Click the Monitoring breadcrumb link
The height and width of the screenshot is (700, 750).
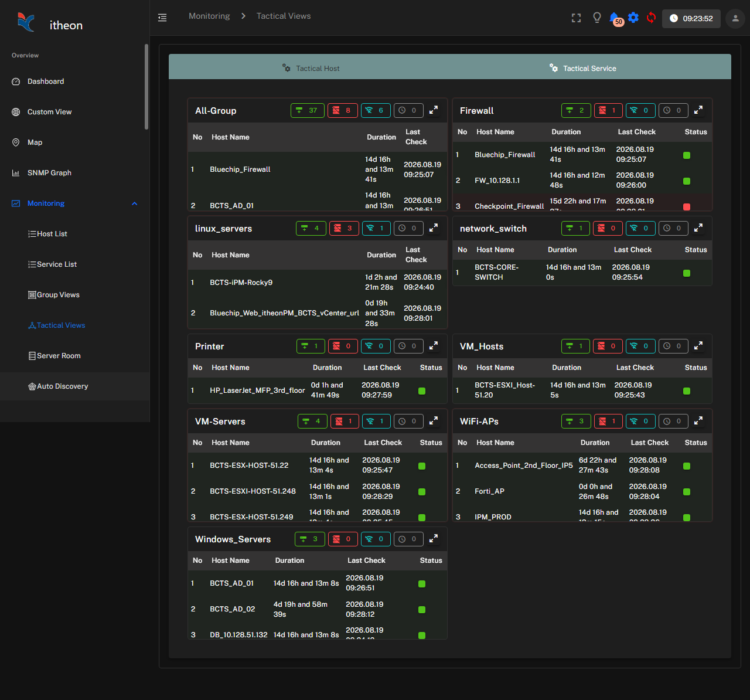tap(209, 16)
